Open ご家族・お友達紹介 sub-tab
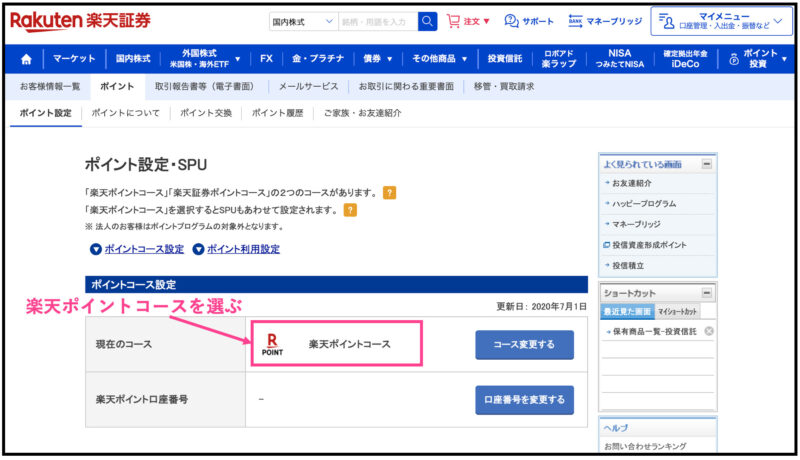800x460 pixels. 362,113
